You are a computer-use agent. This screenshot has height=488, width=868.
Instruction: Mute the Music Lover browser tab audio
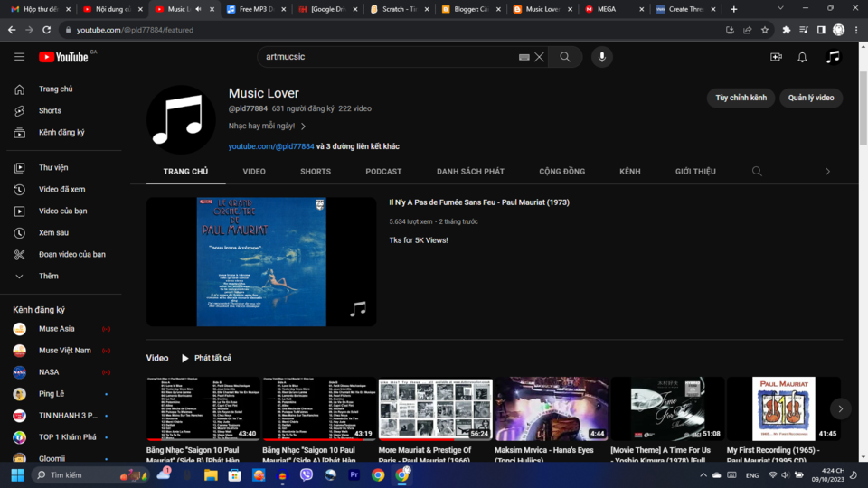tap(198, 9)
